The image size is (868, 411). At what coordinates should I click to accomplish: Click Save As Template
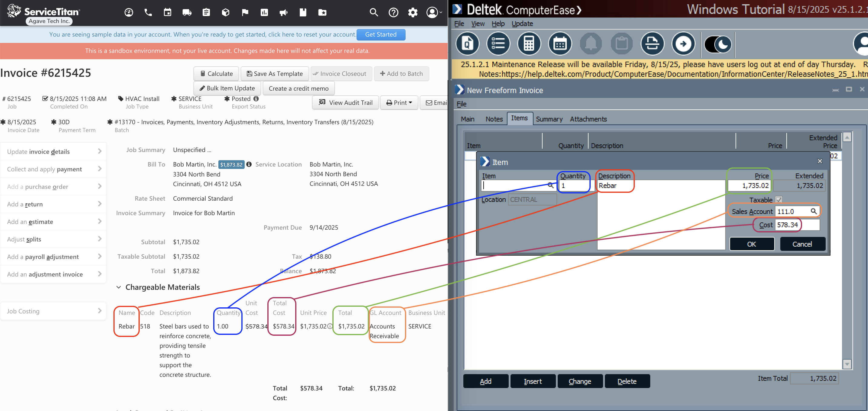pyautogui.click(x=275, y=74)
